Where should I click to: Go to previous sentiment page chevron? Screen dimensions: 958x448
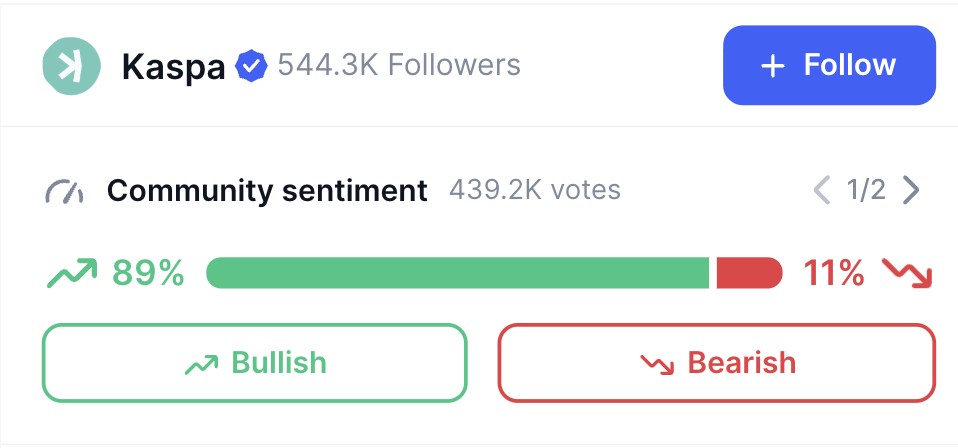pos(822,189)
